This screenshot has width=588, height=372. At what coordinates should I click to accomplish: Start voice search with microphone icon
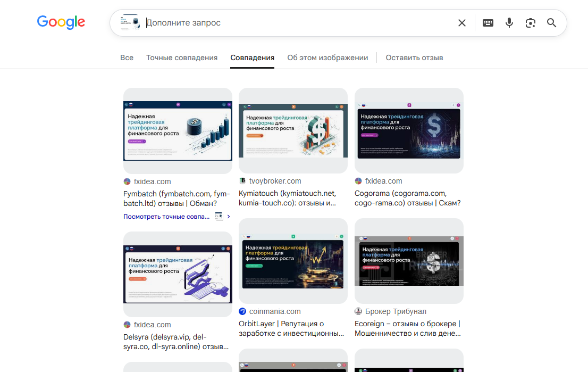[x=509, y=23]
